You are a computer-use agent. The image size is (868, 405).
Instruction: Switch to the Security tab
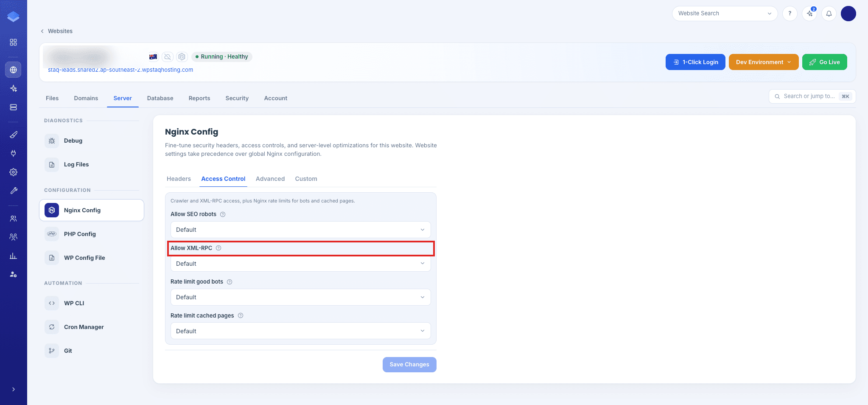237,98
